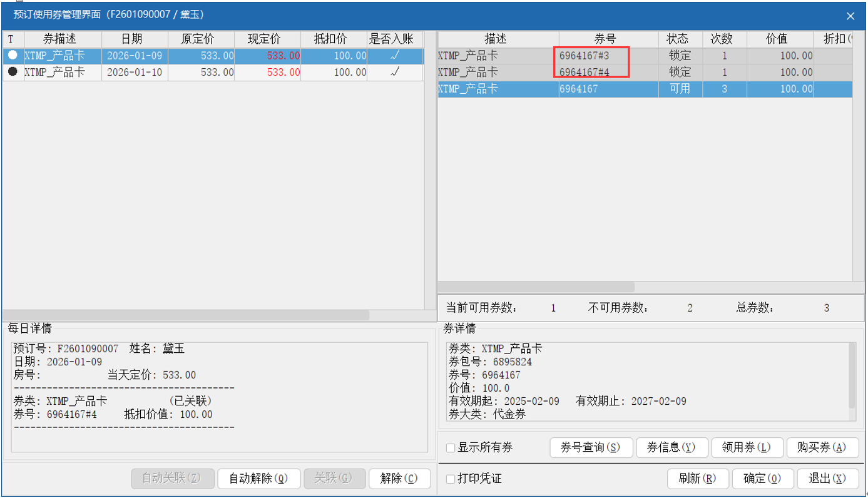This screenshot has width=868, height=498.
Task: Click the 领用券(L) button
Action: click(x=747, y=447)
